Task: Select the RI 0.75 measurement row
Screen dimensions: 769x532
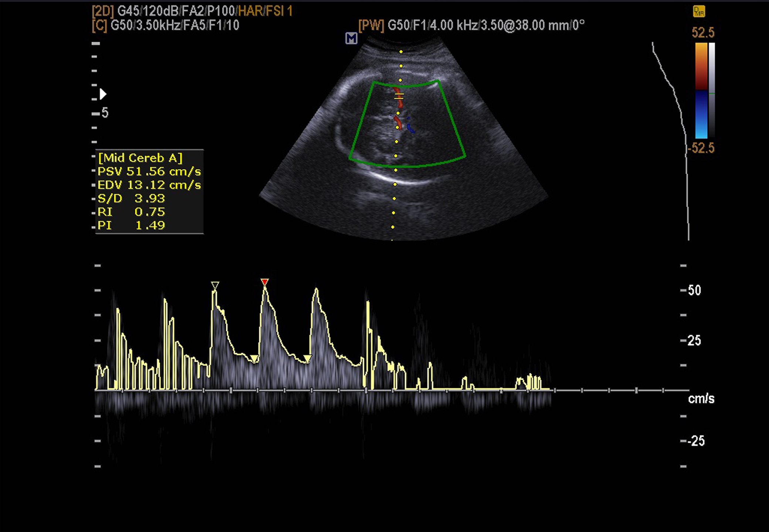Action: [131, 212]
